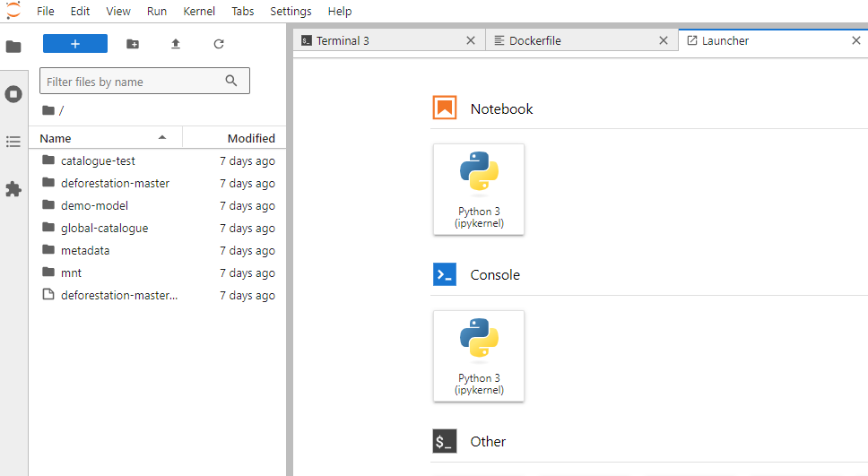Sort files by Name column
Image resolution: width=868 pixels, height=476 pixels.
56,138
